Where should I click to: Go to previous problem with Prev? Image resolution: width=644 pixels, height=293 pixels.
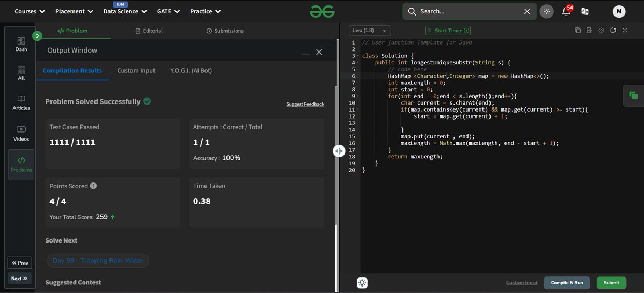pos(20,263)
